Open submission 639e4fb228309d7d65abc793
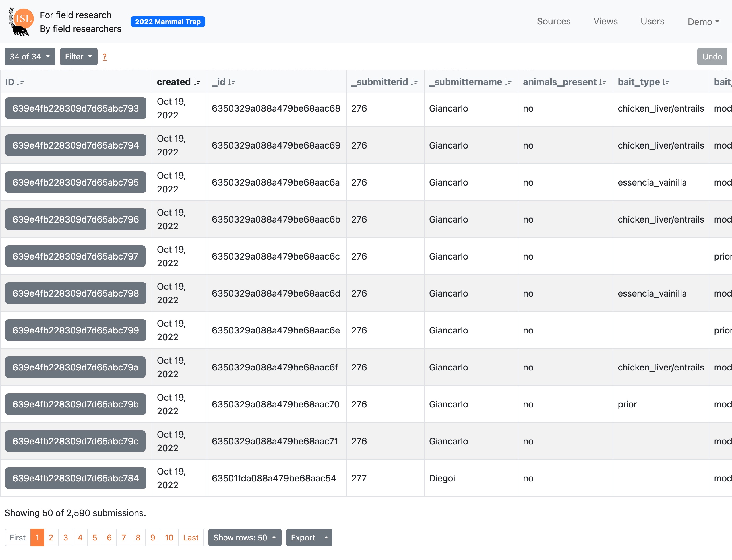This screenshot has width=732, height=560. tap(76, 108)
